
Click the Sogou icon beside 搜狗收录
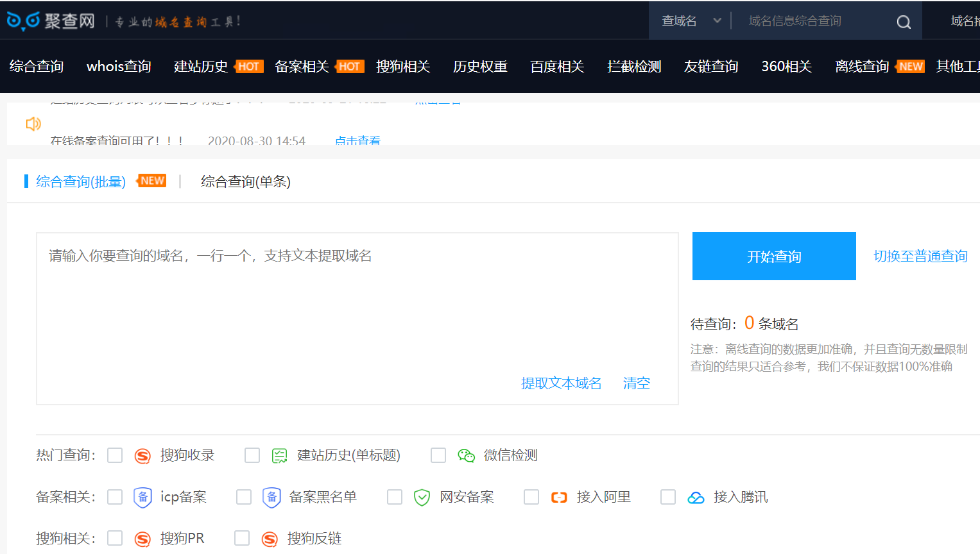(142, 456)
